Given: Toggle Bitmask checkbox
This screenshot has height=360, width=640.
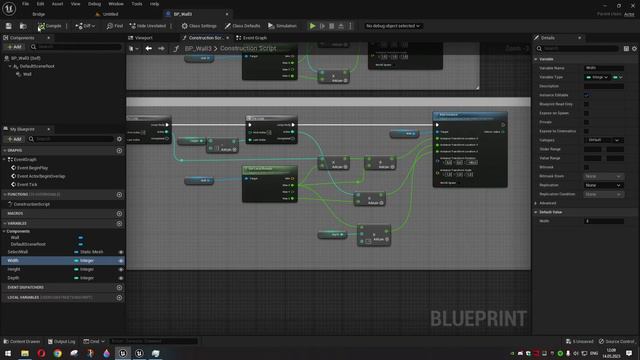Looking at the screenshot, I should (587, 167).
